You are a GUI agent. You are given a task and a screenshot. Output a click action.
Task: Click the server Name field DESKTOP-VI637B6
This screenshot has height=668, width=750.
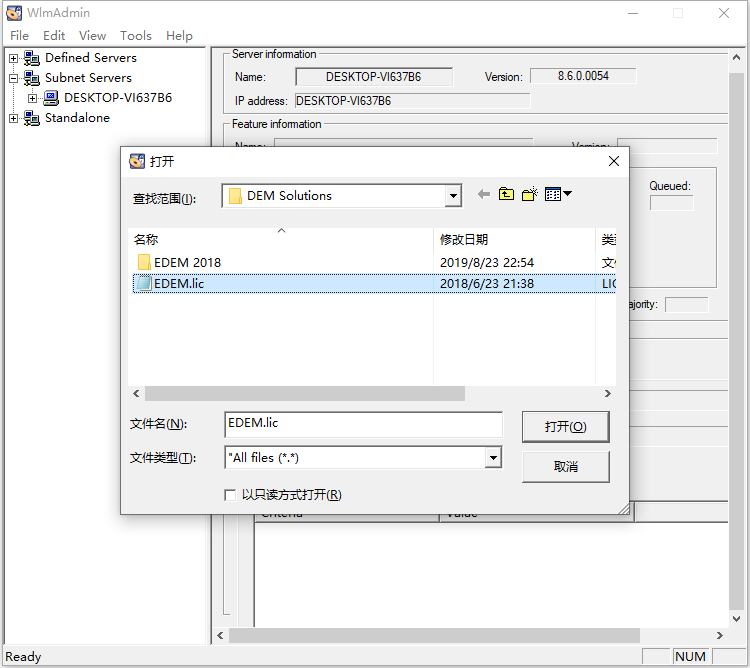click(x=374, y=77)
